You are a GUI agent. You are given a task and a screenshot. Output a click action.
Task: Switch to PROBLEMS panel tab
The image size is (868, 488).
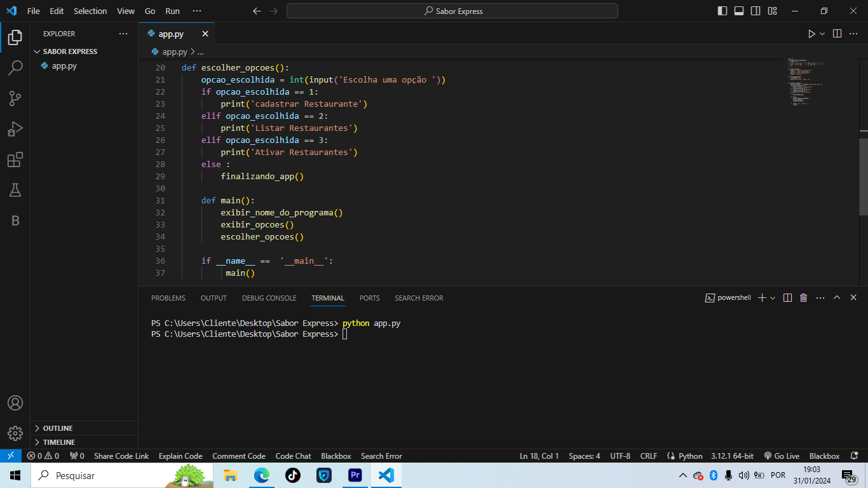(x=168, y=298)
